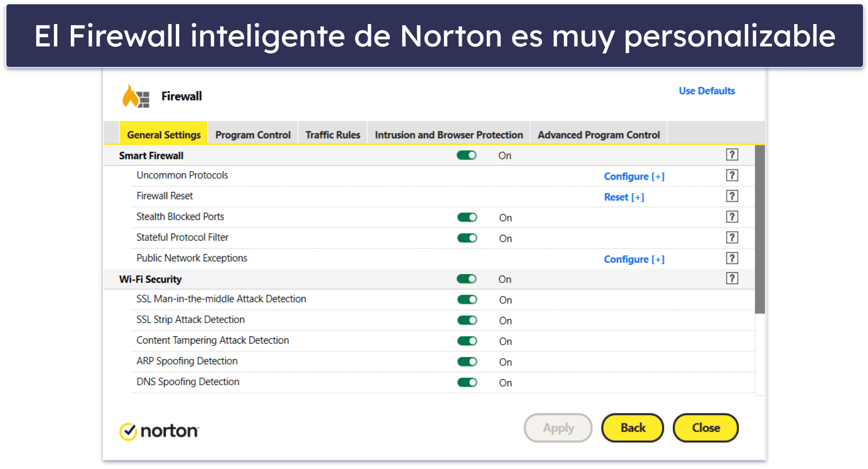Click the SSL Man-in-the-middle Attack Detection label
868x469 pixels.
(x=221, y=299)
